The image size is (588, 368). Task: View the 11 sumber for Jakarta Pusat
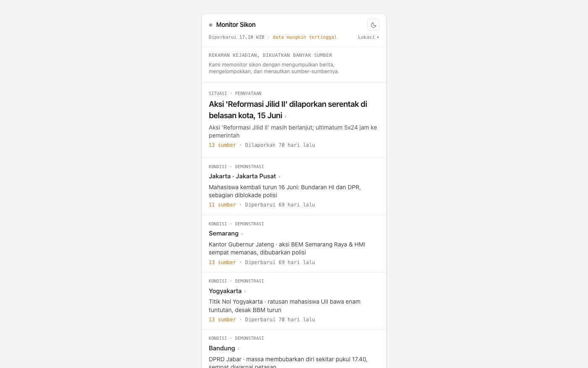[222, 205]
